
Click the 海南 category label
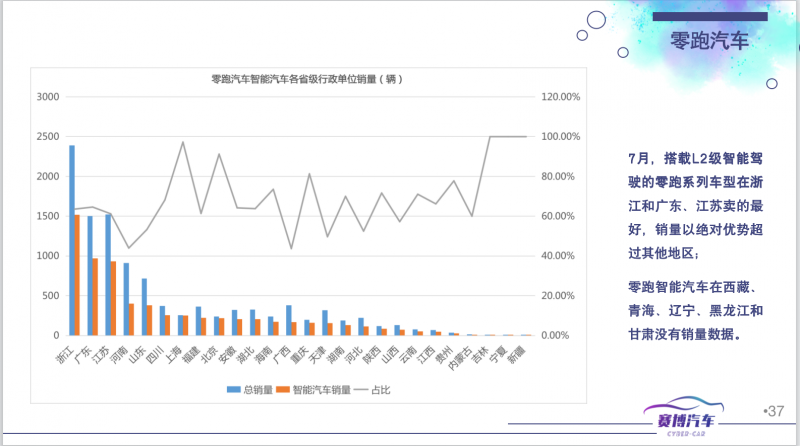264,354
